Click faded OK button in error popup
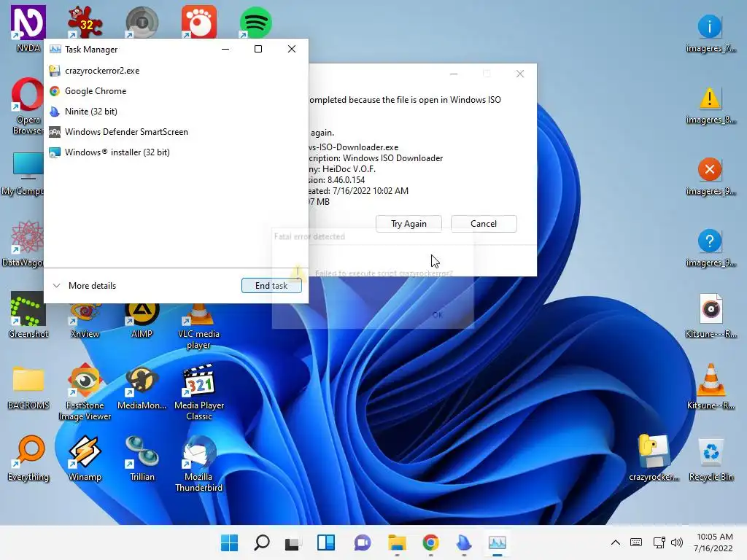This screenshot has height=560, width=747. point(438,315)
